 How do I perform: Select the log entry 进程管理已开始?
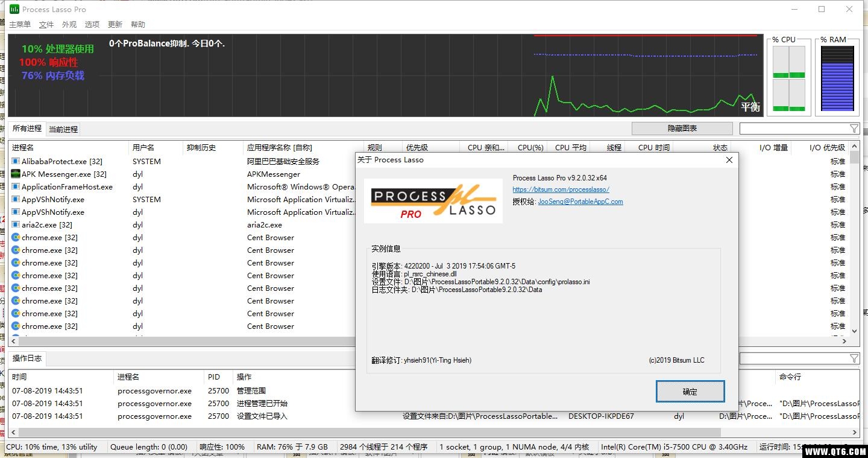point(262,404)
